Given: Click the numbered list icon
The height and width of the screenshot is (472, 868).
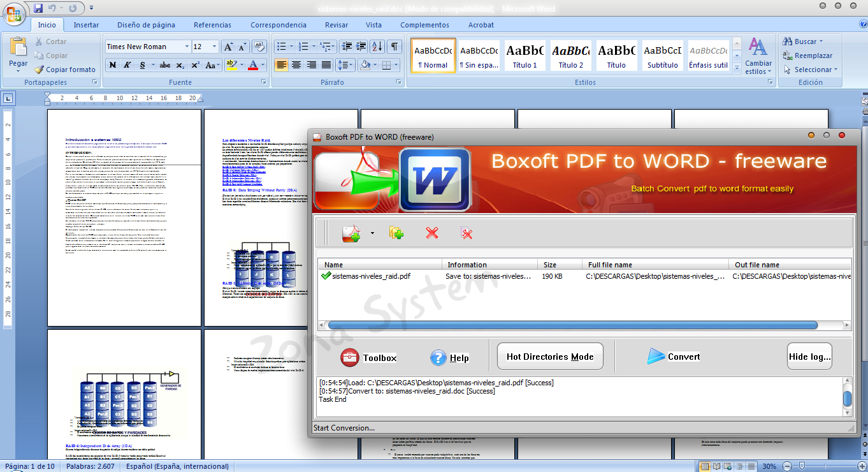Looking at the screenshot, I should 303,47.
